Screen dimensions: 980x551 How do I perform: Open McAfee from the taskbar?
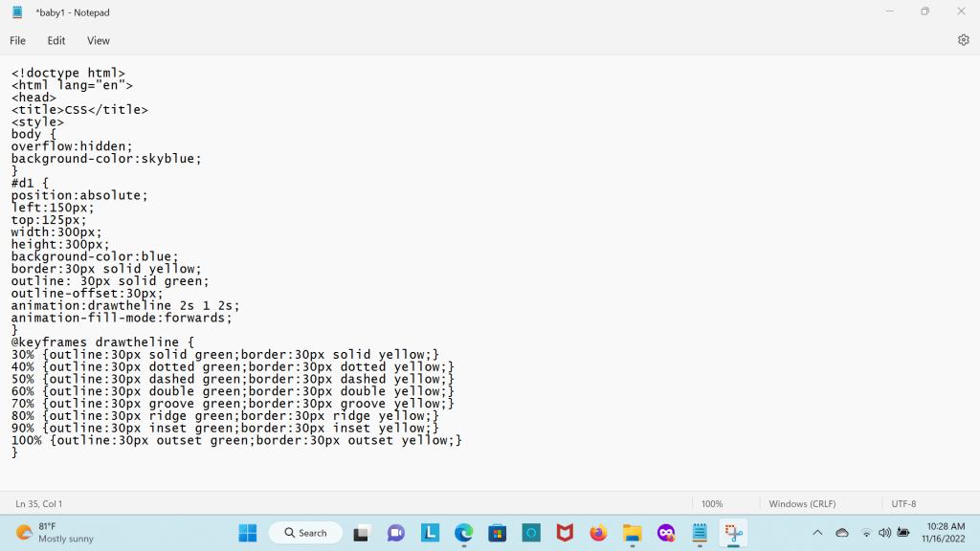(x=565, y=533)
